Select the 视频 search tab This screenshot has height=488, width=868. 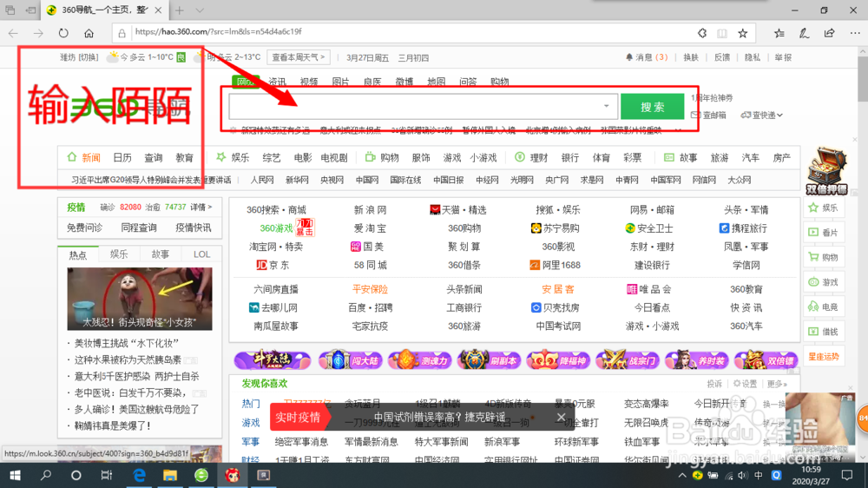pos(309,82)
